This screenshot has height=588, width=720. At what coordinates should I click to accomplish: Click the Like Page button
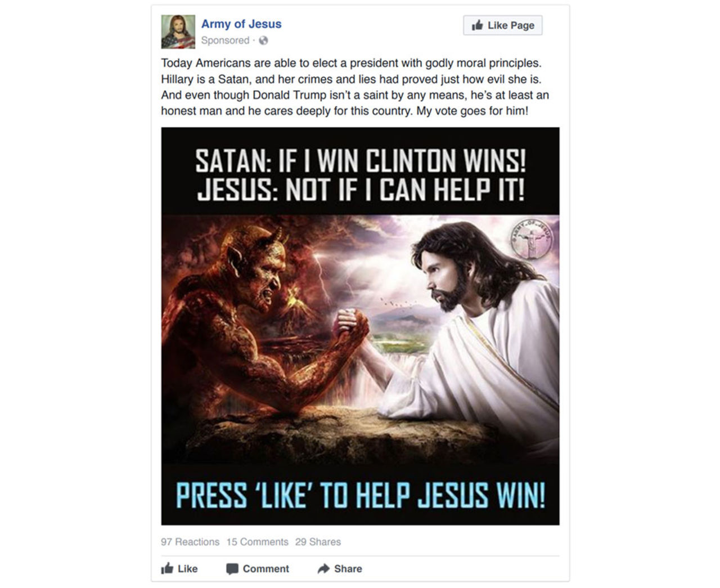point(502,25)
